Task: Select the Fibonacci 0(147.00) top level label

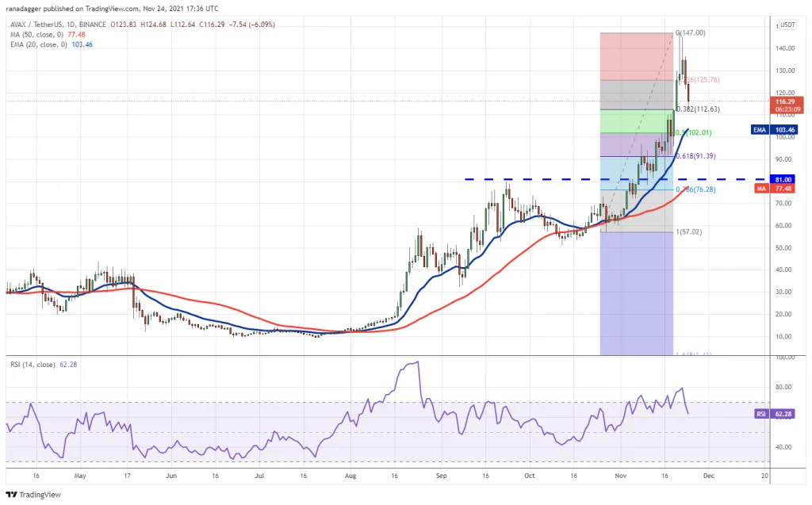Action: 690,33
